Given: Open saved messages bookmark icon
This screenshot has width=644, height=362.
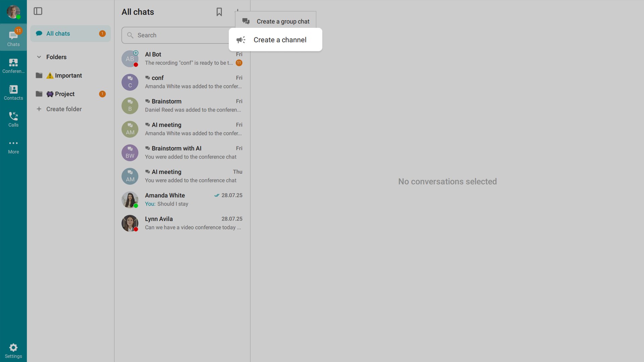Looking at the screenshot, I should [219, 12].
